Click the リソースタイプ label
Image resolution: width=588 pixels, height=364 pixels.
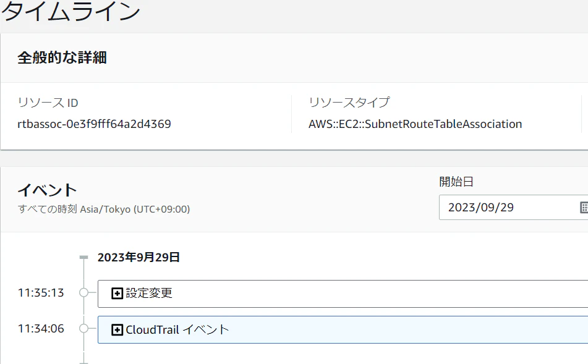(349, 103)
